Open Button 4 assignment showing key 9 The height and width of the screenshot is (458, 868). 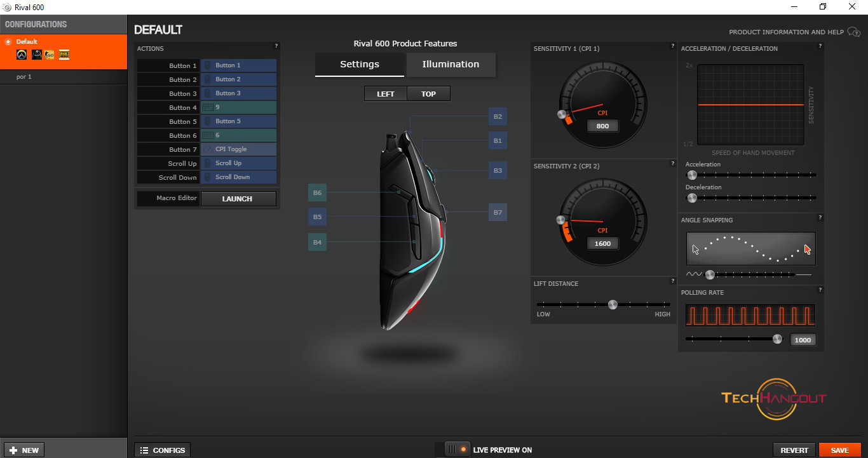238,107
